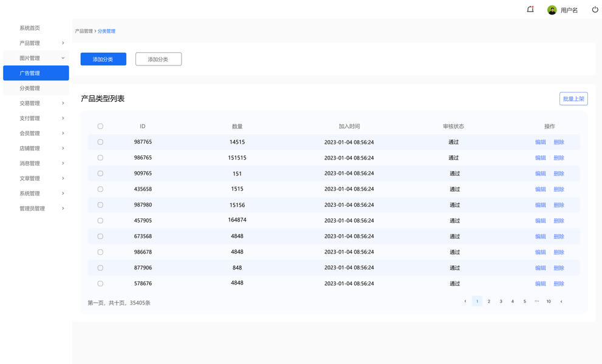Edit the row with ID 909765
Screen dimensions: 602x364
tap(541, 174)
